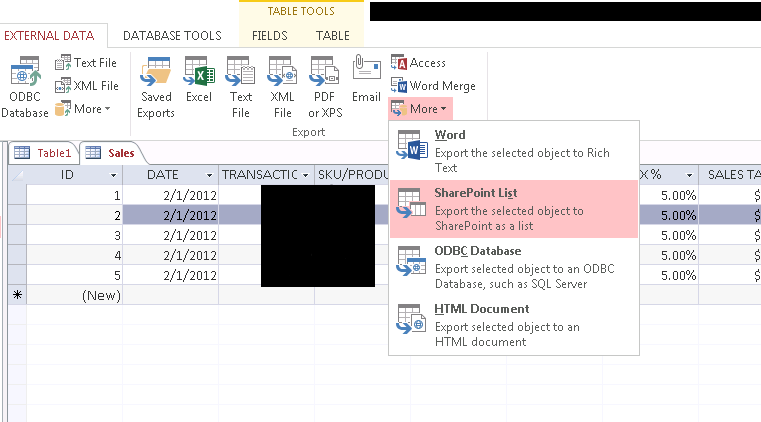Open the DATE column filter dropdown arrow

[209, 175]
